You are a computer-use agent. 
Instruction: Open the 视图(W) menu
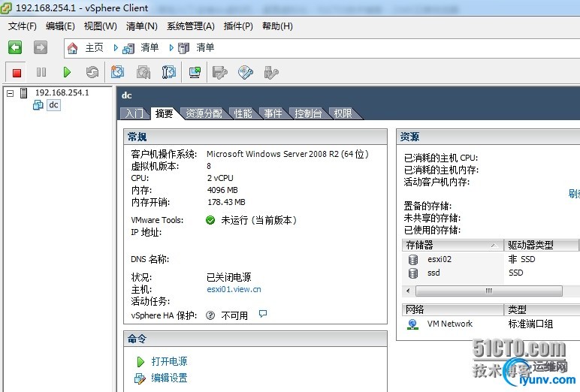point(100,26)
